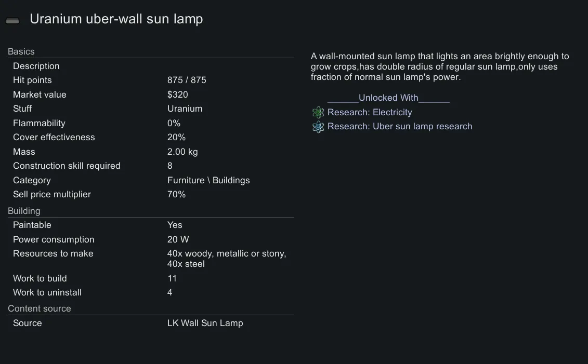This screenshot has width=588, height=364.
Task: Select the Paintable row
Action: coord(151,225)
